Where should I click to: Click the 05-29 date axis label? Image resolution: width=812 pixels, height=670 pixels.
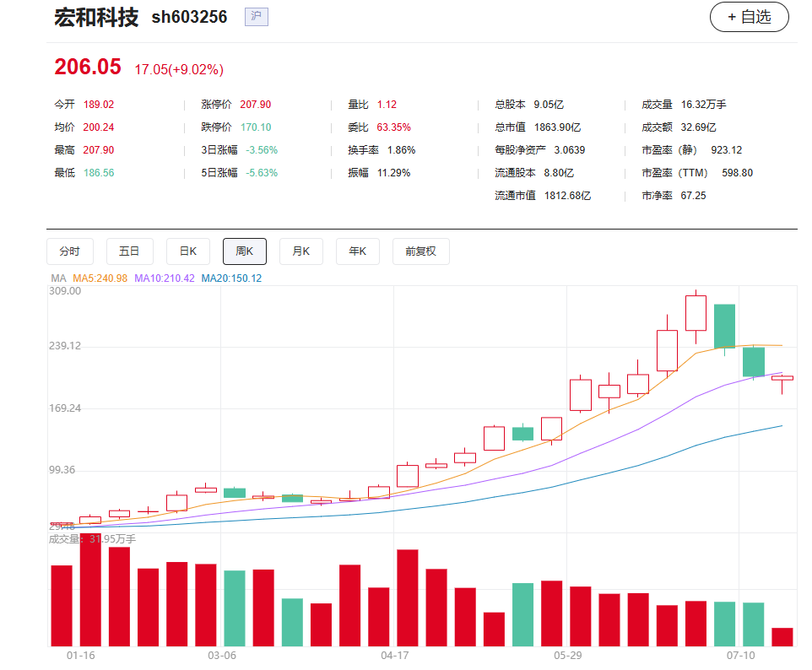tap(567, 656)
